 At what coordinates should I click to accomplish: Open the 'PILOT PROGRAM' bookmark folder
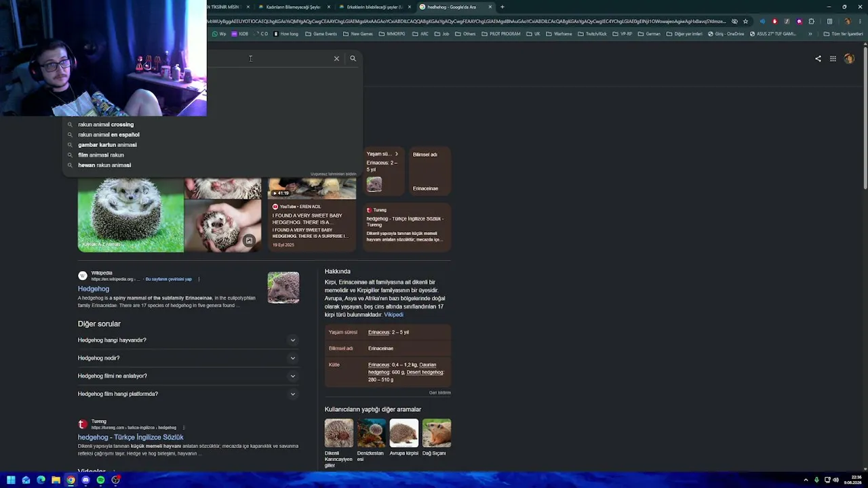pos(501,34)
